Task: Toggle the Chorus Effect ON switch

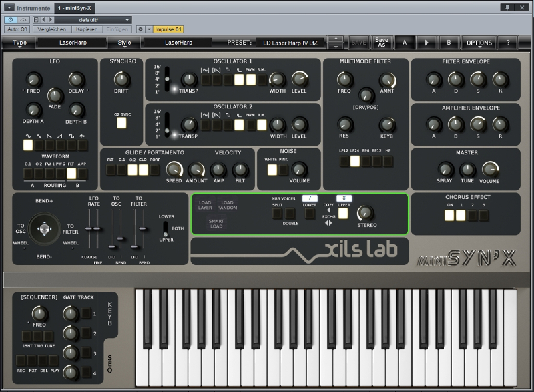Action: [x=449, y=215]
